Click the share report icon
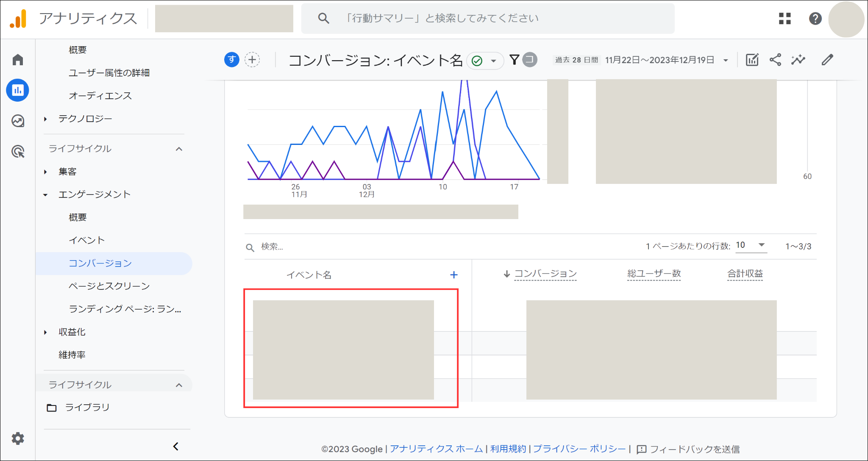This screenshot has width=868, height=461. 775,60
